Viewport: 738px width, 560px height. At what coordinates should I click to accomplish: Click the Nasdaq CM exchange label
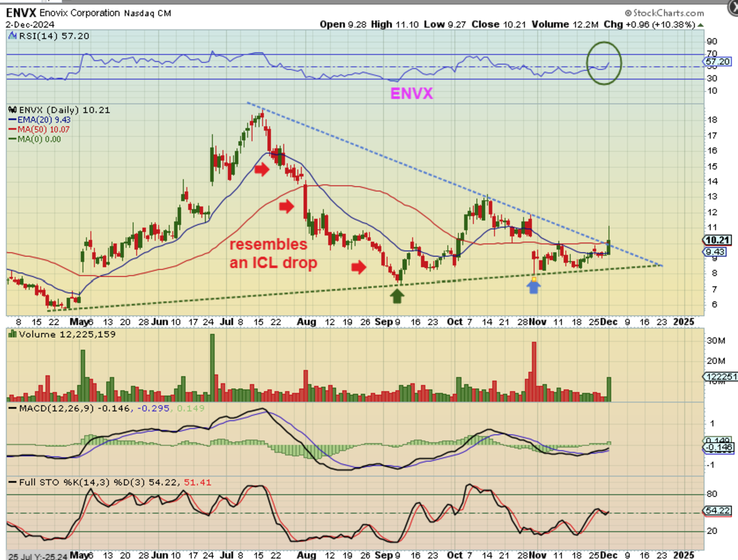[147, 13]
